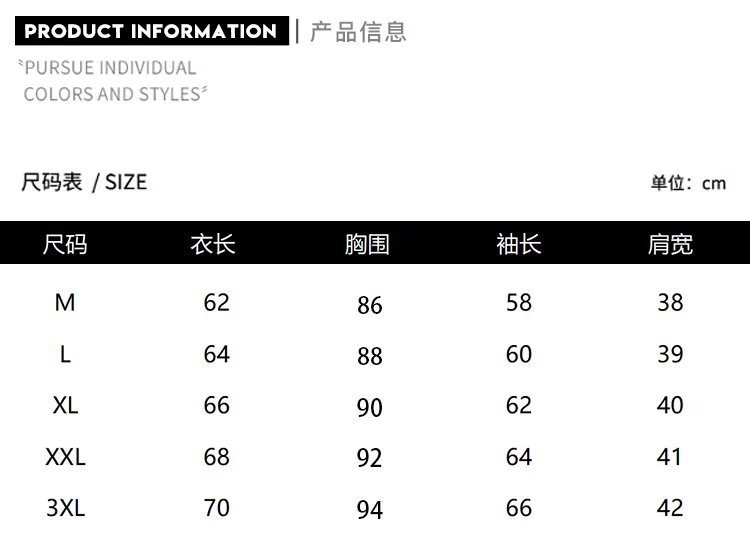
Task: Select the 袖长 column header
Action: 519,244
